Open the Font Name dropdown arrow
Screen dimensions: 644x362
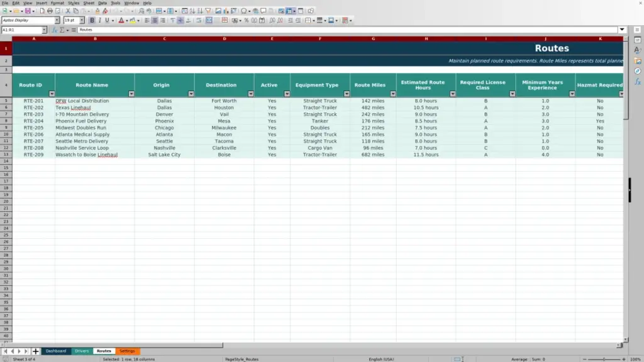point(57,21)
